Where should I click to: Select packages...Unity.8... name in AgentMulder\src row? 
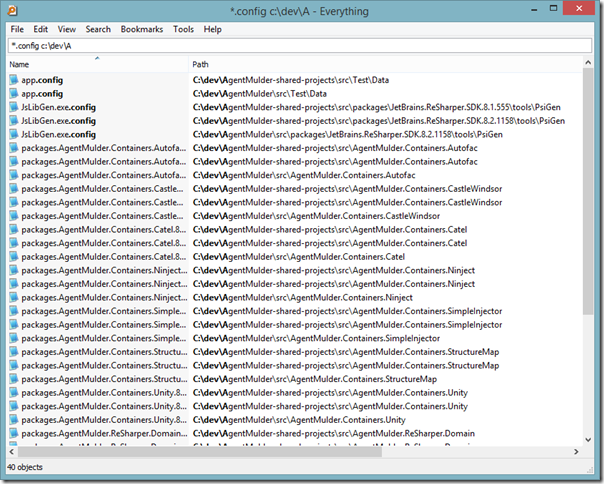pyautogui.click(x=104, y=420)
